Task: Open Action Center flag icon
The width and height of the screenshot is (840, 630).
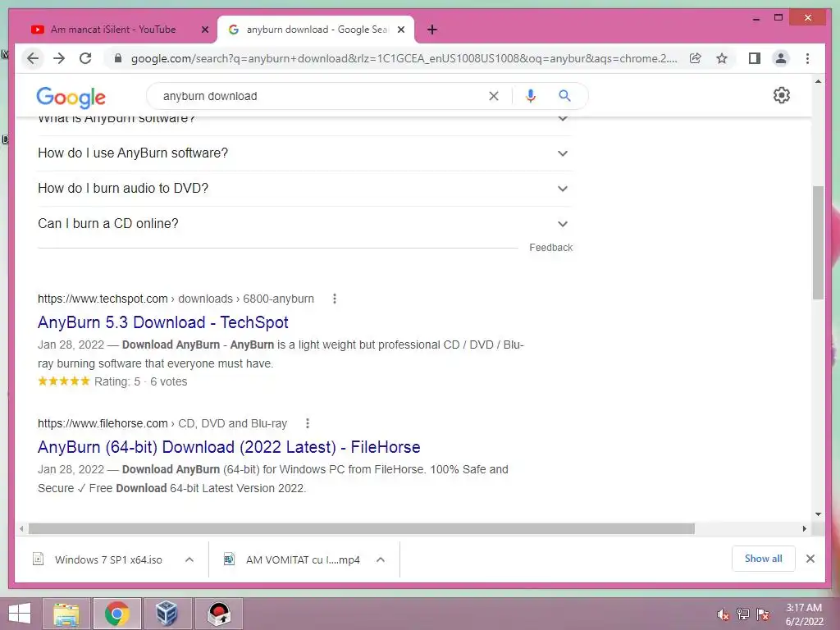Action: 763,614
